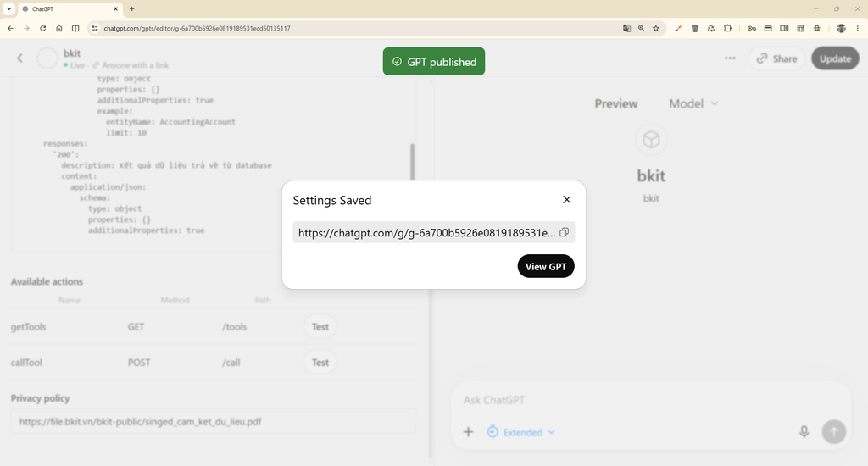The height and width of the screenshot is (466, 868).
Task: Click the Share button
Action: (x=777, y=58)
